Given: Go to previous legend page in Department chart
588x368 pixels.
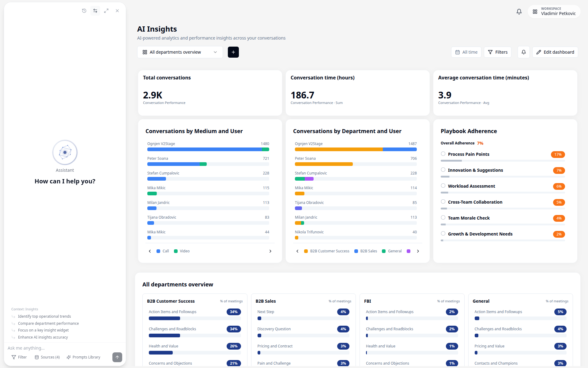Looking at the screenshot, I should coord(297,251).
